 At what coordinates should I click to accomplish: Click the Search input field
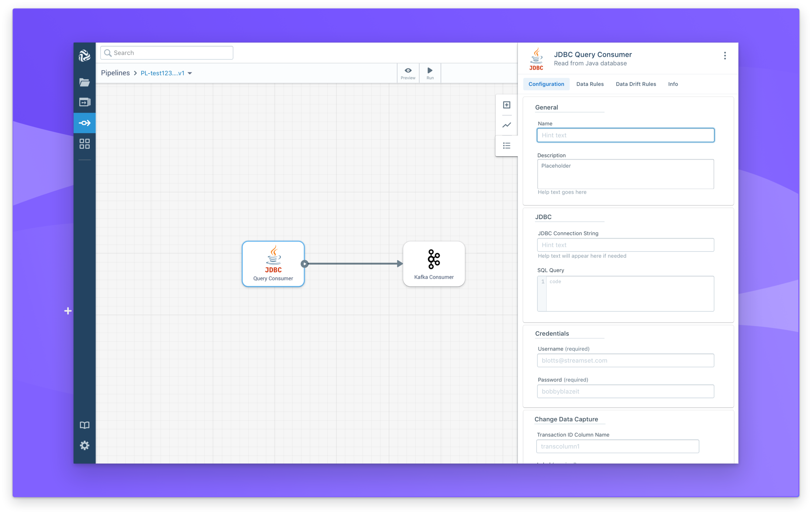click(166, 53)
